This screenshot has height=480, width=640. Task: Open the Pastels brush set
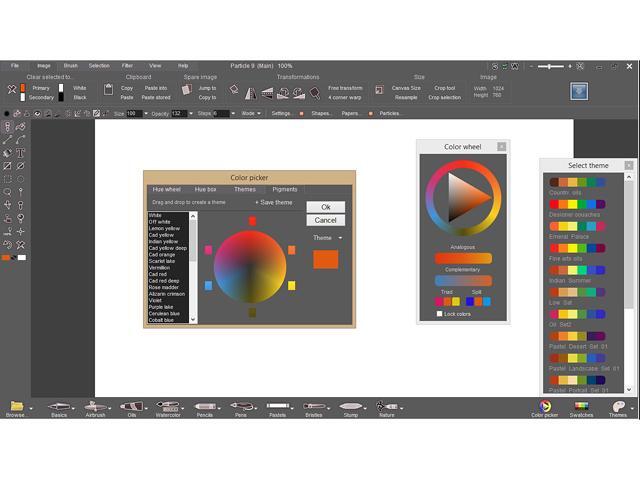point(277,407)
